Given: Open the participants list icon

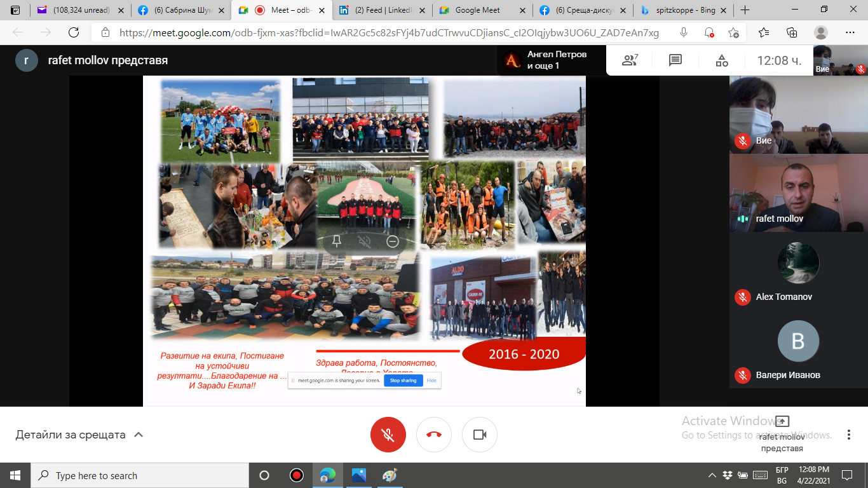Looking at the screenshot, I should click(630, 60).
